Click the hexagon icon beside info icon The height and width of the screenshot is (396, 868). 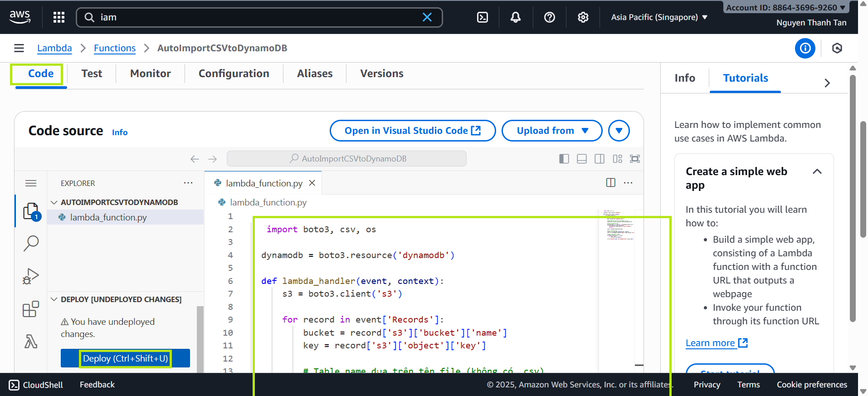tap(837, 48)
